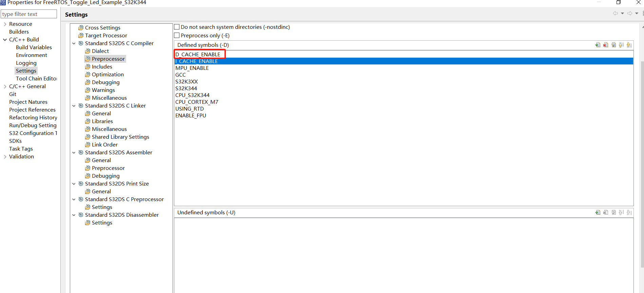Open the Git properties page

click(x=13, y=94)
